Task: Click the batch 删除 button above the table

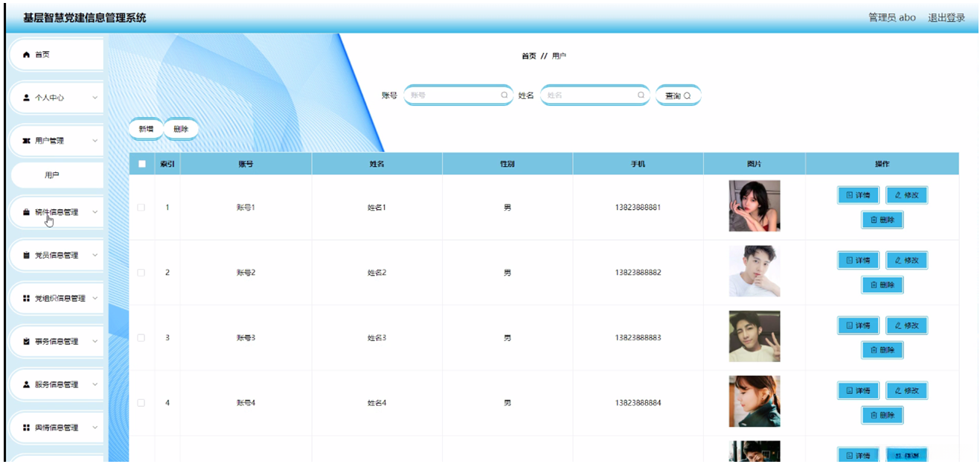Action: point(181,129)
